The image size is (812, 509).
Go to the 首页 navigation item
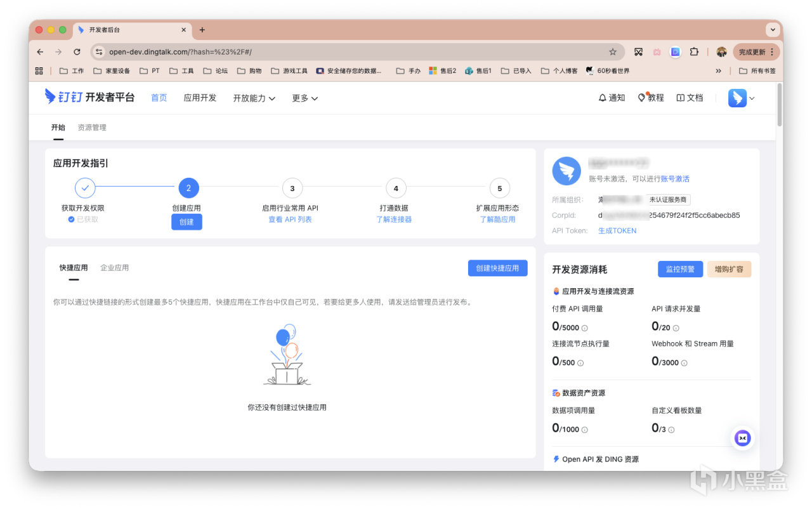[x=159, y=98]
